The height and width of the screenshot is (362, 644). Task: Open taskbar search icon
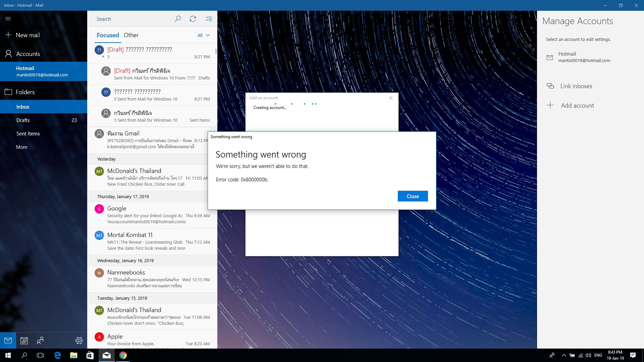coord(24,355)
